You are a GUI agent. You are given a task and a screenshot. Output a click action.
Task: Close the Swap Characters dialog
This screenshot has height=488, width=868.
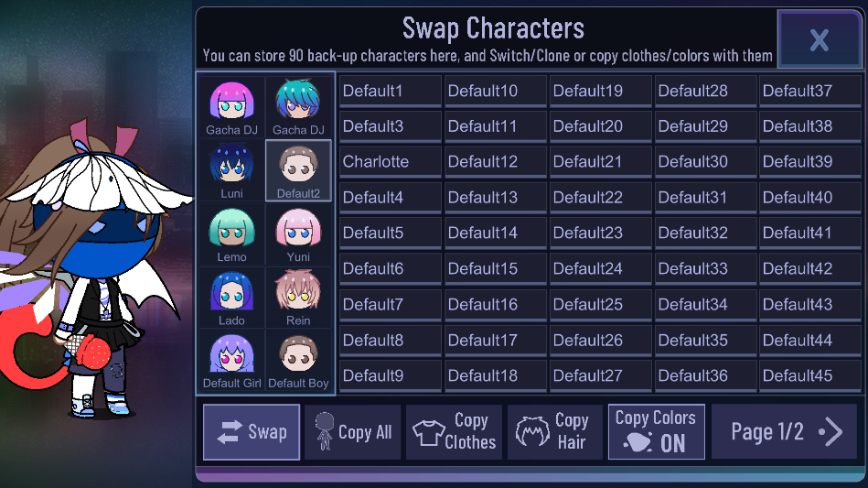[820, 39]
